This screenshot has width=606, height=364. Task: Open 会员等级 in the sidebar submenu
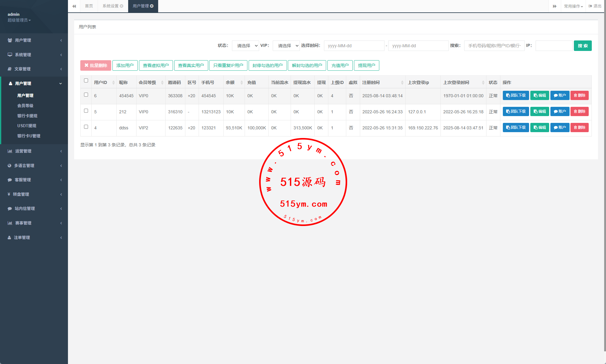pyautogui.click(x=25, y=106)
